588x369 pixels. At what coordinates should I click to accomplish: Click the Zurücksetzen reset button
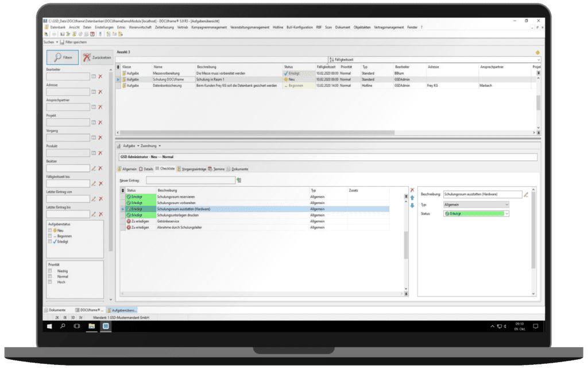tap(96, 57)
